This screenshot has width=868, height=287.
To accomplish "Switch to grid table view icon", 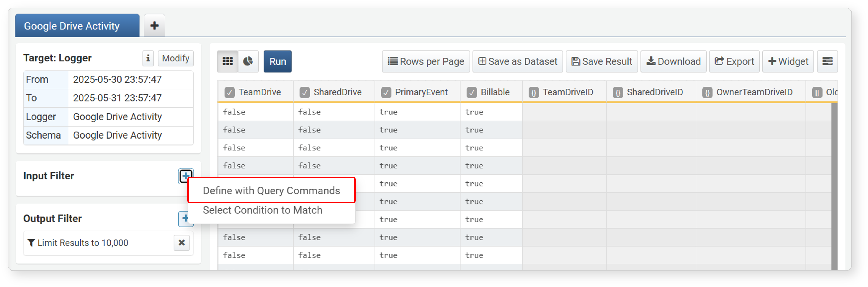I will (228, 61).
